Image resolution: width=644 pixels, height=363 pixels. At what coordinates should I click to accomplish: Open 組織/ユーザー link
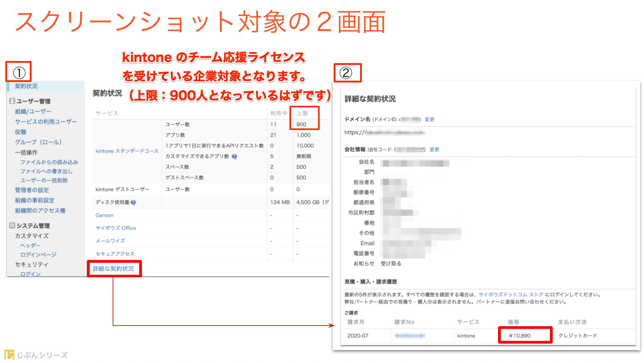click(33, 111)
